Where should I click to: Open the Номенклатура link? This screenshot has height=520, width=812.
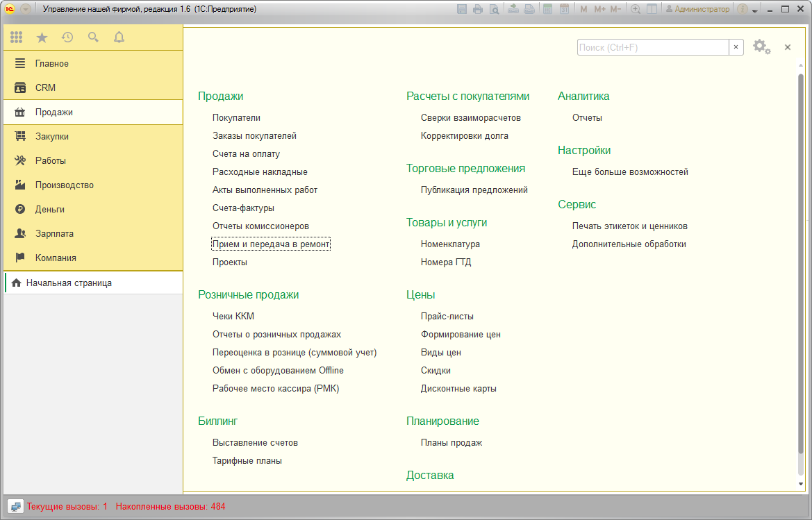coord(450,244)
